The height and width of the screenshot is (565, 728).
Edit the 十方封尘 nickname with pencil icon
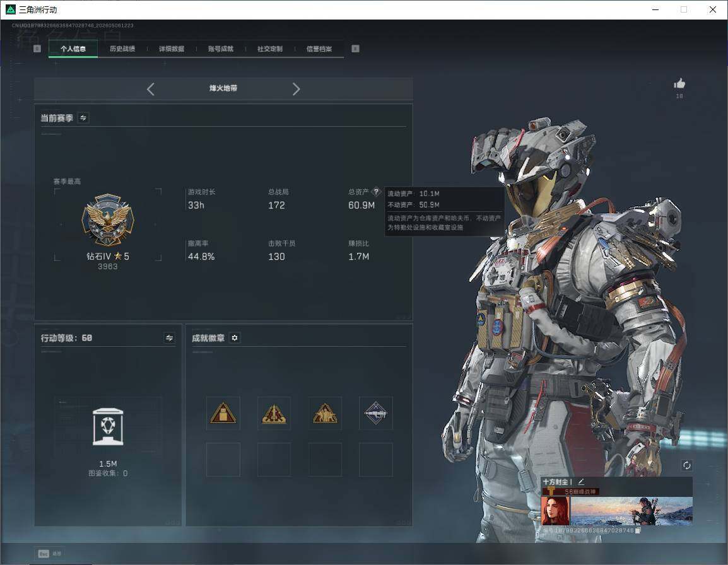581,482
